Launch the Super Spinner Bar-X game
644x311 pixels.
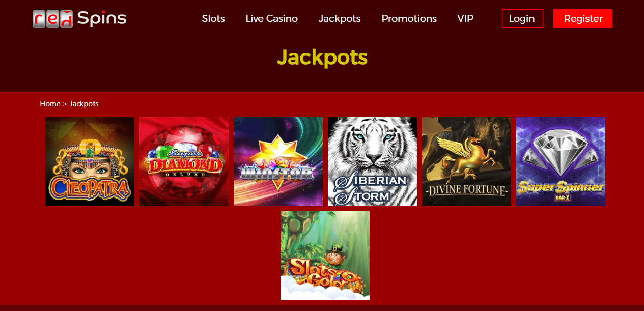561,161
